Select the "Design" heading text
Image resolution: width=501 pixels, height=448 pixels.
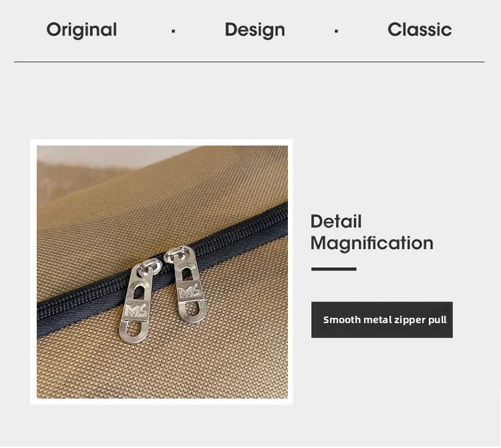[255, 30]
